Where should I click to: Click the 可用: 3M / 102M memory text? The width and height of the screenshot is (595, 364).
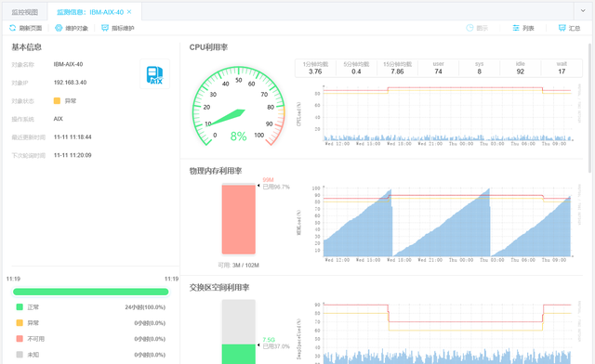[238, 265]
